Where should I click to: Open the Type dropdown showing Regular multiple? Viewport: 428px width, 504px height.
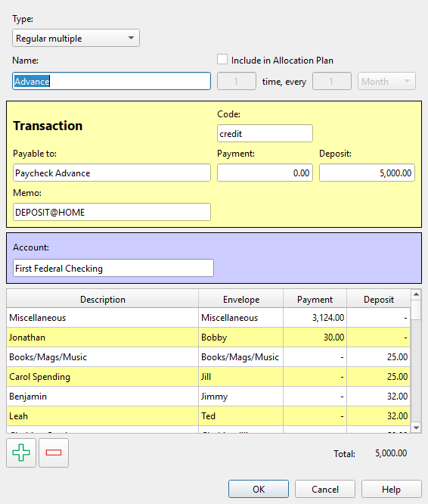[76, 38]
